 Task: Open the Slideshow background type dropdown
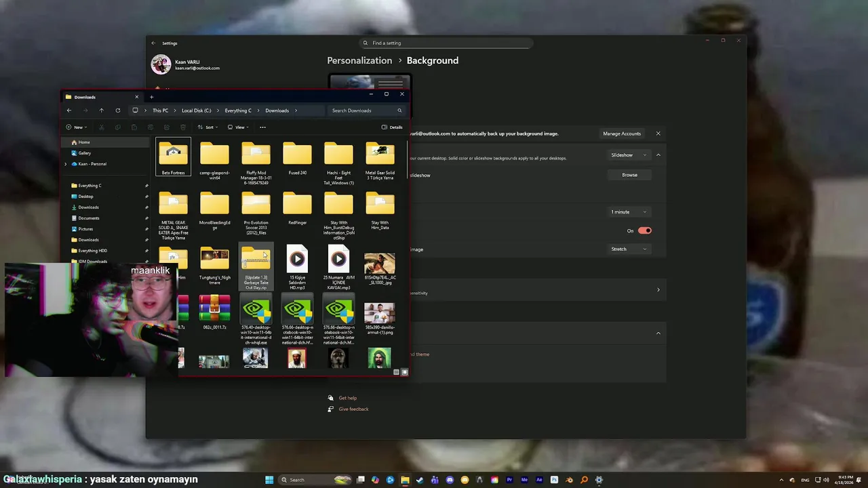pos(629,155)
